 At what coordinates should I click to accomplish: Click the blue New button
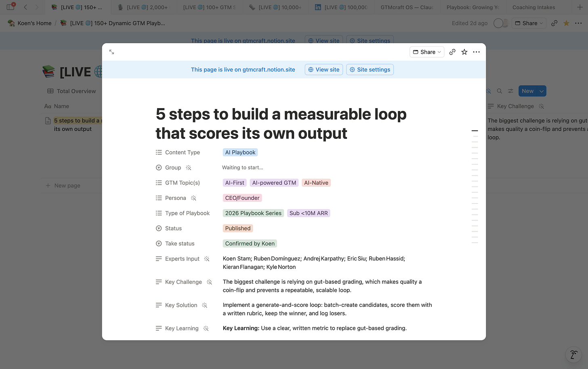(527, 91)
